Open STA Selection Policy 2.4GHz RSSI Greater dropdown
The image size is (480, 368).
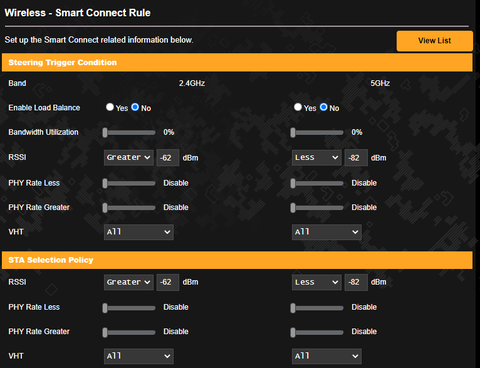(129, 282)
